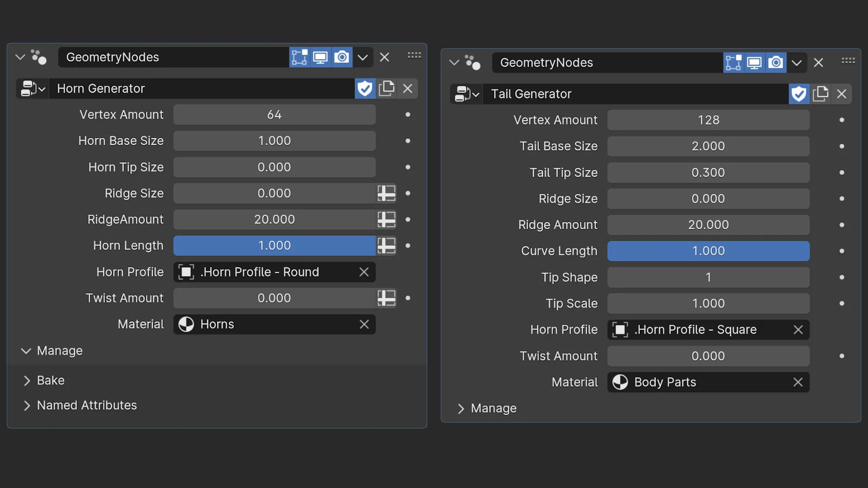Click the drag handle dots on Horn Generator header

(414, 55)
